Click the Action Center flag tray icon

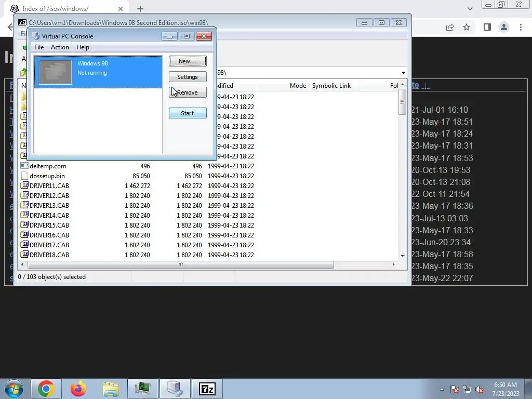pos(455,389)
